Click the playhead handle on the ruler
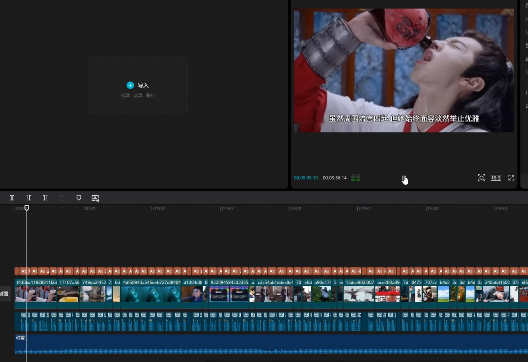Viewport: 528px width, 362px height. (27, 208)
